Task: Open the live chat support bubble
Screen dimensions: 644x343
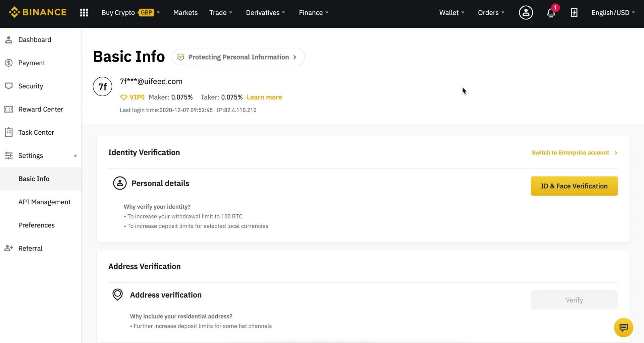Action: coord(624,327)
